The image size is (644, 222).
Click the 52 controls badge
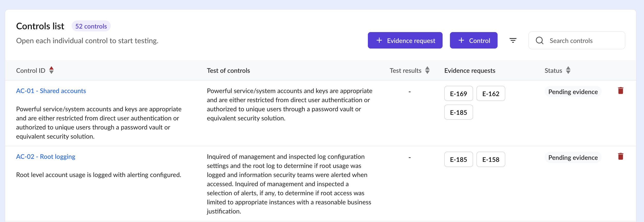coord(91,26)
